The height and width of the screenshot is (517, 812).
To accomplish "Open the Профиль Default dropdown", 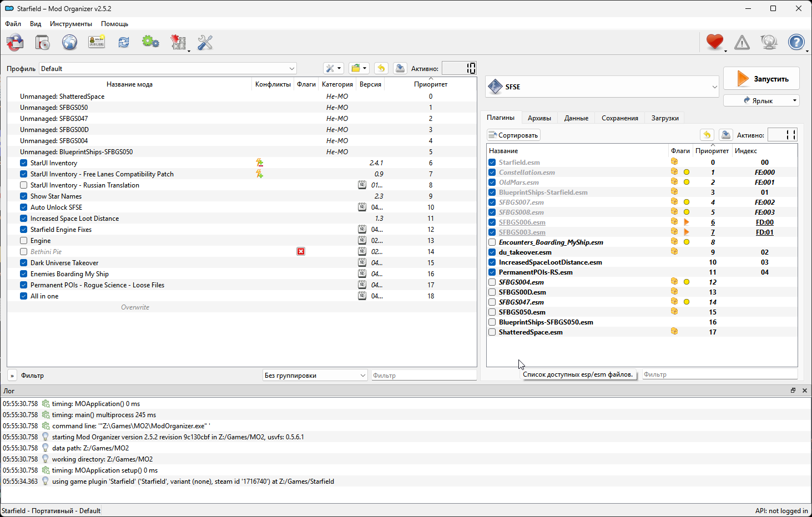I will click(x=168, y=69).
